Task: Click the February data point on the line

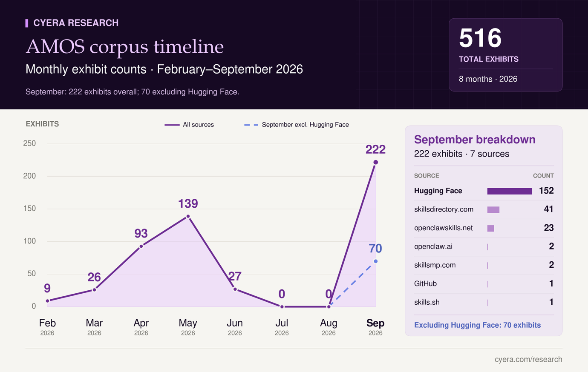Action: coord(47,301)
